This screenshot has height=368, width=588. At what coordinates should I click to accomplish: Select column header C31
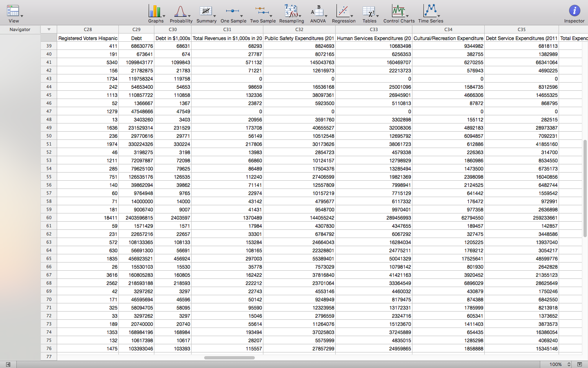[x=227, y=29]
